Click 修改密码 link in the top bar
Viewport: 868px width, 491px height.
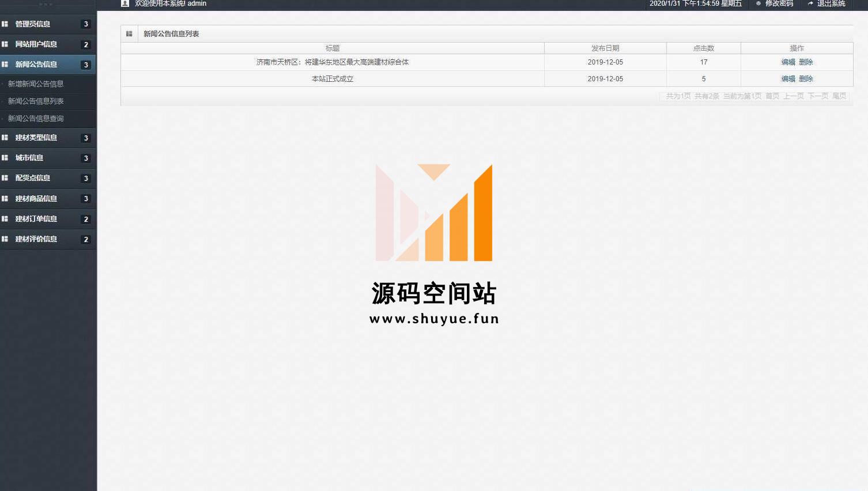(779, 3)
